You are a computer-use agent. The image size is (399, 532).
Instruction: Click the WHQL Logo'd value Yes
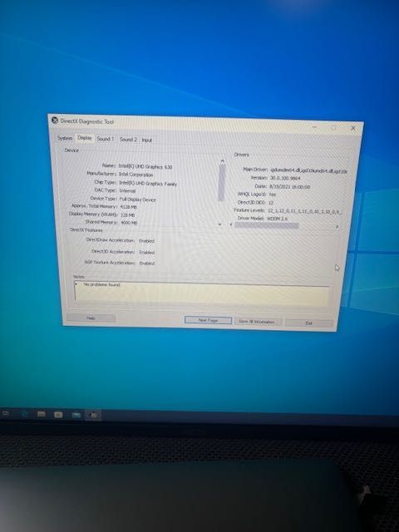tap(272, 195)
